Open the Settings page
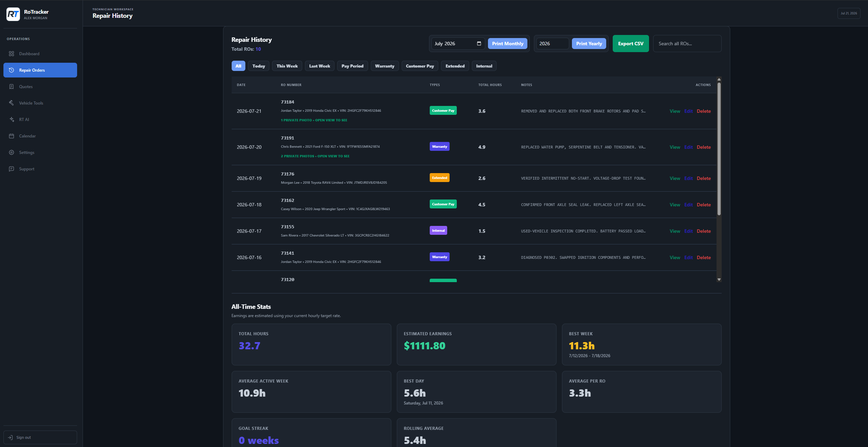Image resolution: width=868 pixels, height=447 pixels. point(40,153)
